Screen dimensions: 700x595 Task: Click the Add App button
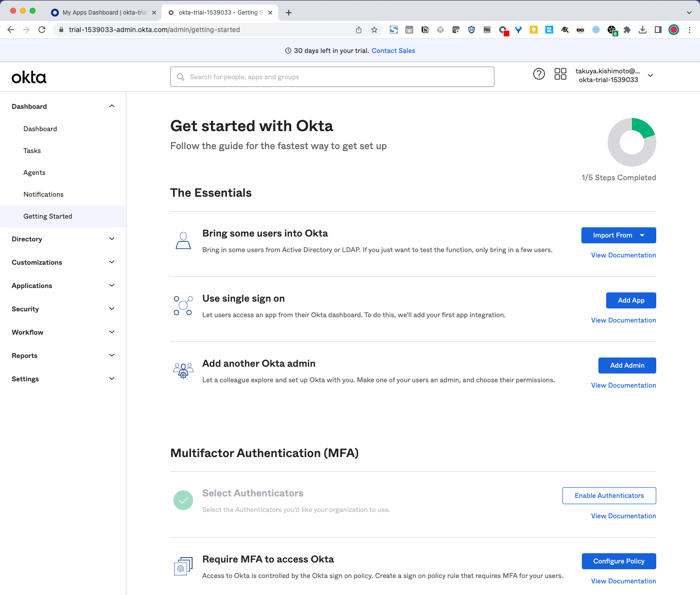click(x=630, y=300)
